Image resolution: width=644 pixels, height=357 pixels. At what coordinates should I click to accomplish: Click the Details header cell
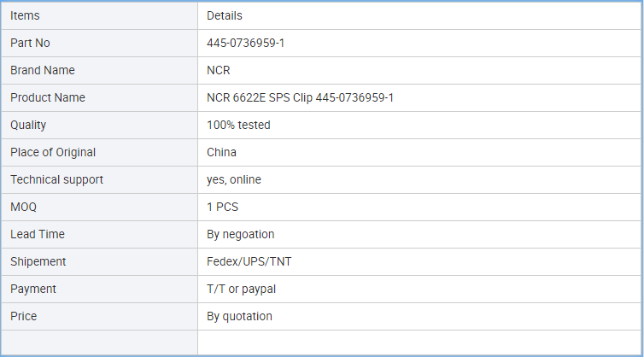pos(419,15)
